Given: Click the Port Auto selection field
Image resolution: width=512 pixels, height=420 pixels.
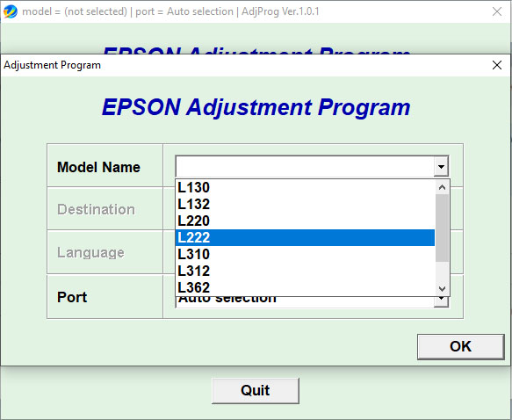Looking at the screenshot, I should point(312,301).
